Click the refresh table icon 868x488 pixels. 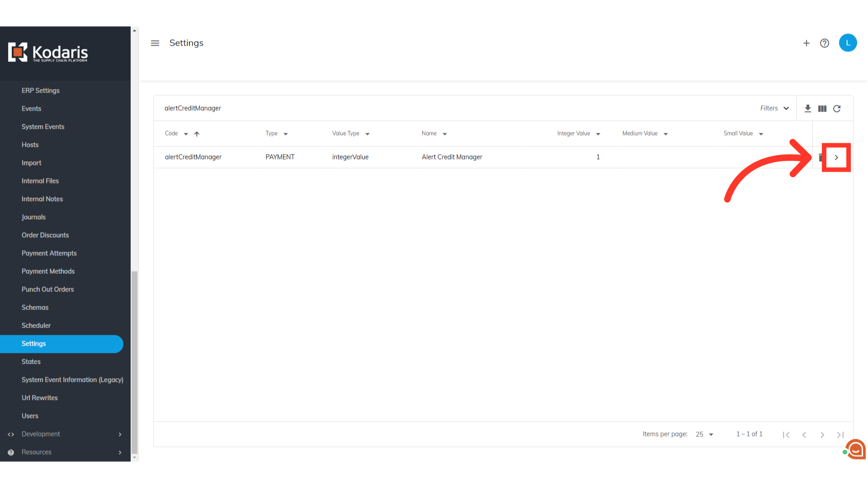(x=837, y=108)
